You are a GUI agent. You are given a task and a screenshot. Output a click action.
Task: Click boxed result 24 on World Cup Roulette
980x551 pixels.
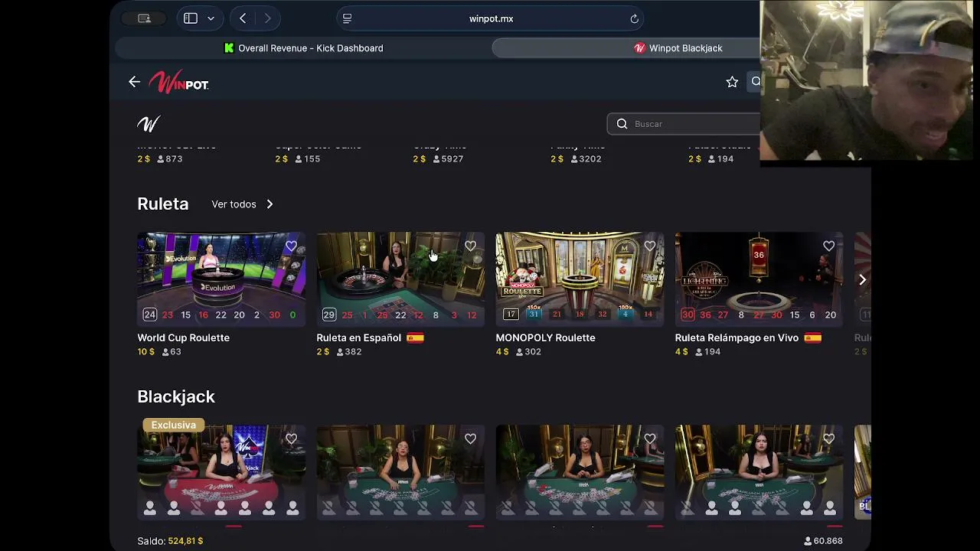pyautogui.click(x=149, y=315)
